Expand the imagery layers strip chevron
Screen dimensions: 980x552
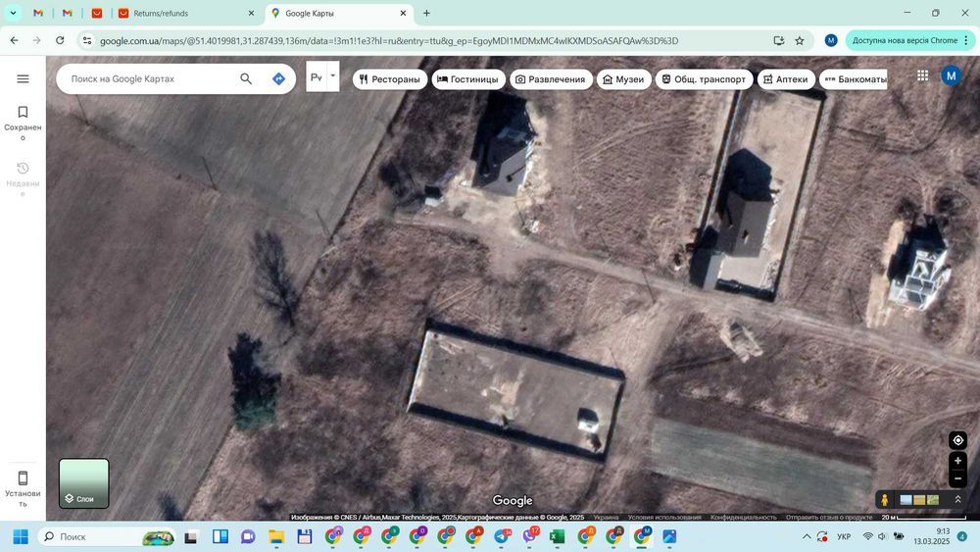957,499
